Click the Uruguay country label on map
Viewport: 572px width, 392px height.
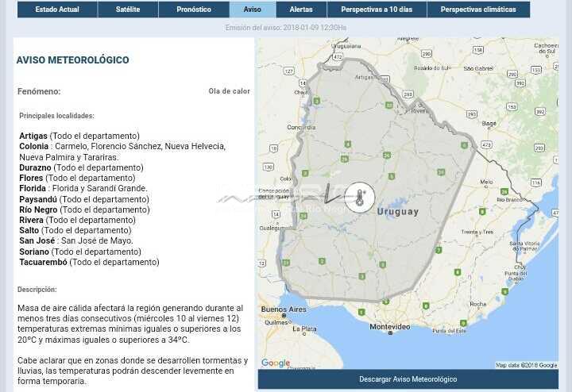click(397, 212)
